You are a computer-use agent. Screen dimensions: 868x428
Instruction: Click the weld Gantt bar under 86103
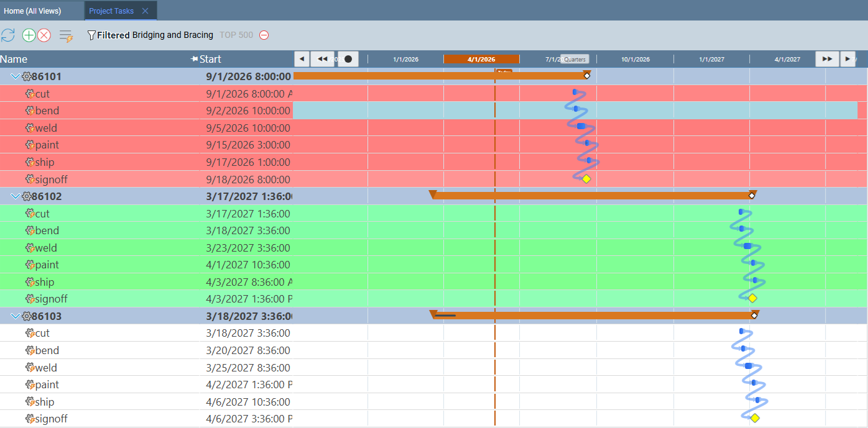pos(748,366)
